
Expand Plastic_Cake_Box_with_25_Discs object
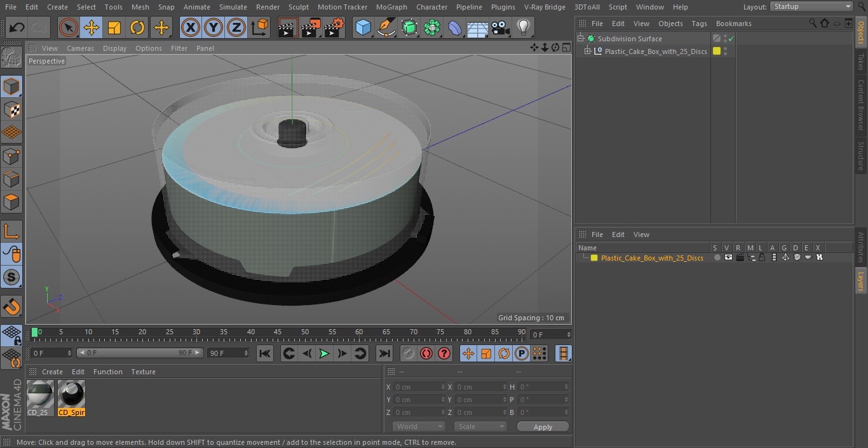(588, 51)
